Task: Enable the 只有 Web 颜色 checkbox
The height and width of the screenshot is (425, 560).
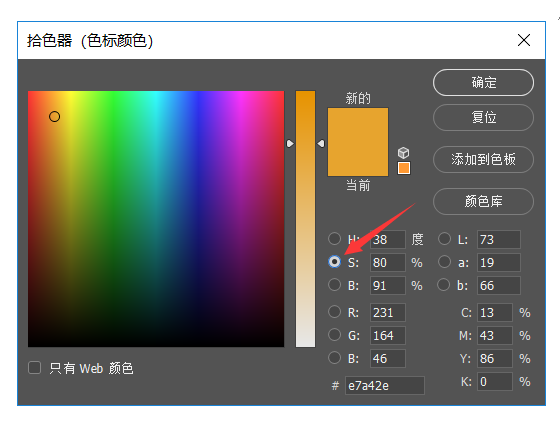Action: click(35, 368)
